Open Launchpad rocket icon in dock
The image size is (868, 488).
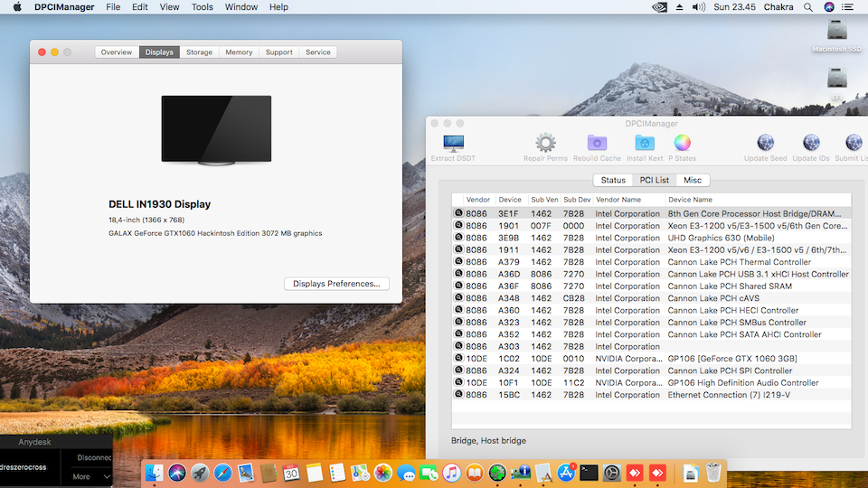(200, 473)
